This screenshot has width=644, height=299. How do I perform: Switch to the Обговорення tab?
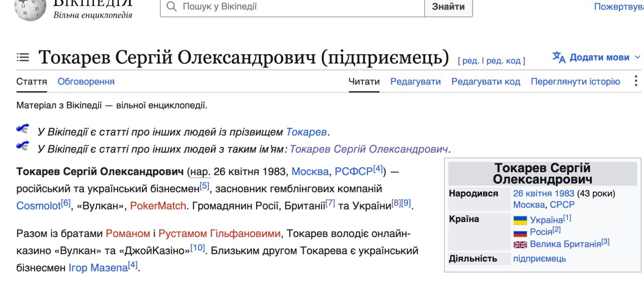(86, 82)
